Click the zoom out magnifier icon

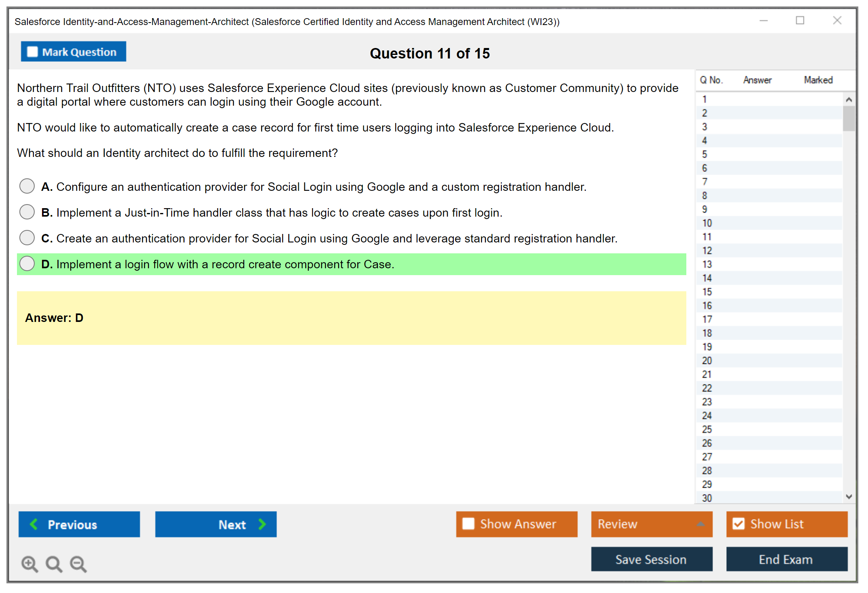point(78,564)
